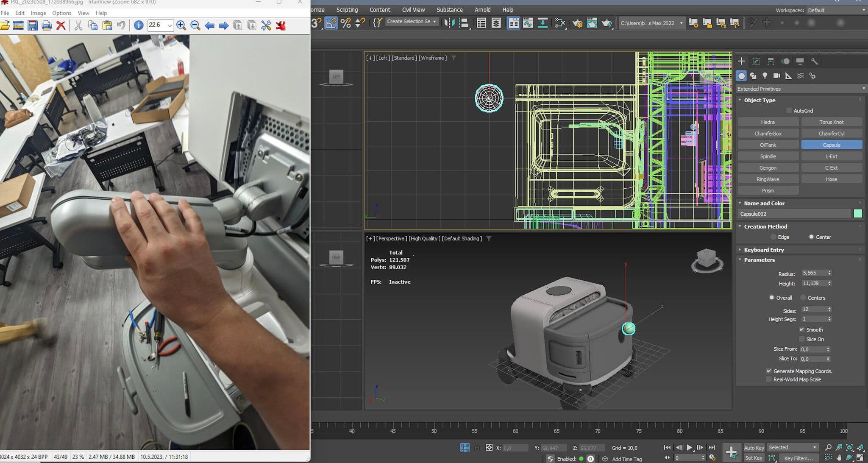Uncheck the Smooth option
868x463 pixels.
point(801,329)
